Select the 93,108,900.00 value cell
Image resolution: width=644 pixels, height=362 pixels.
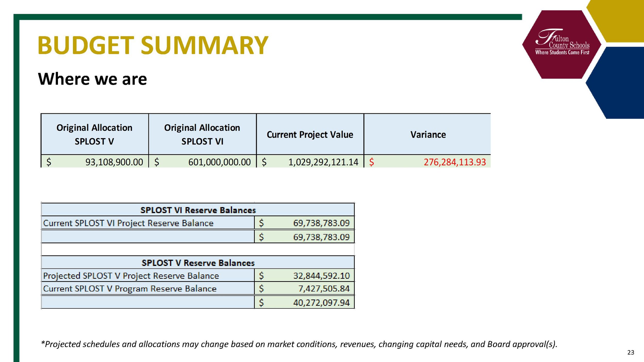click(95, 162)
